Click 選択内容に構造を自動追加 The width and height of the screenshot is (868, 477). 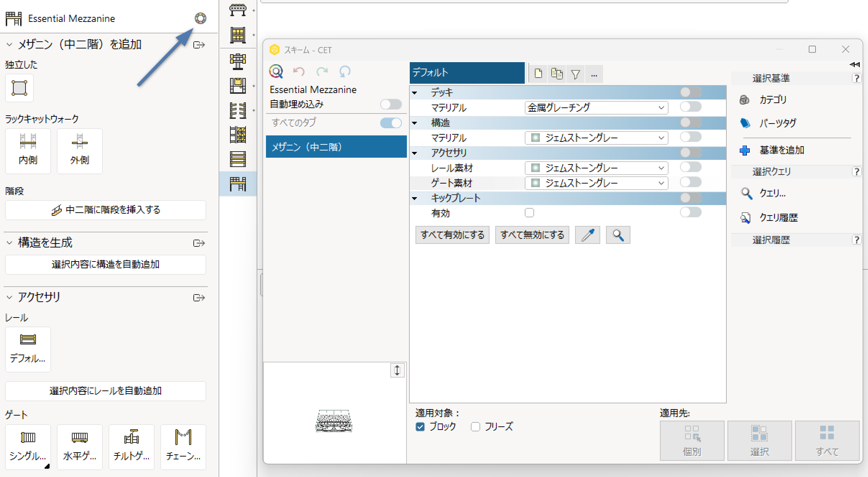click(106, 265)
